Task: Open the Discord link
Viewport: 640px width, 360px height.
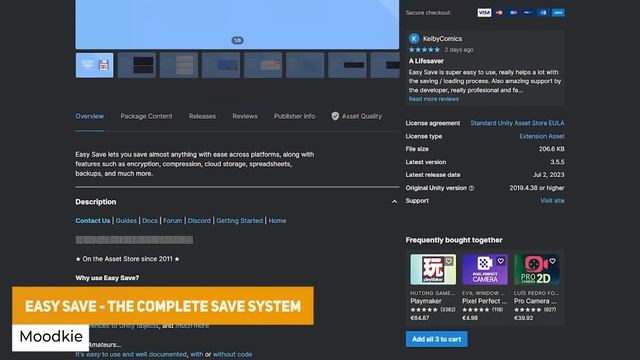Action: (199, 220)
